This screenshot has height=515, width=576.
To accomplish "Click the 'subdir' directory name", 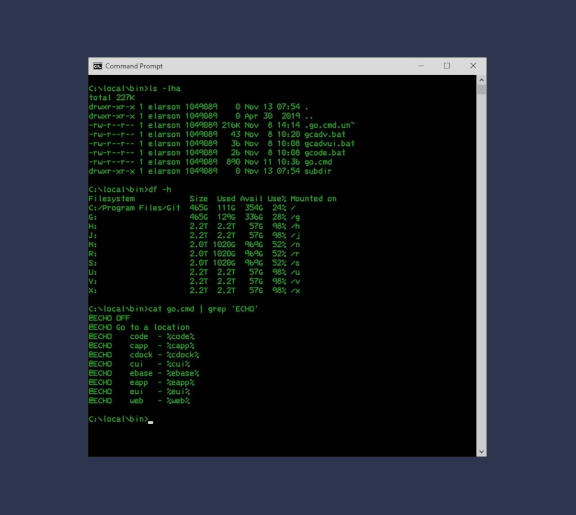I will pyautogui.click(x=318, y=171).
